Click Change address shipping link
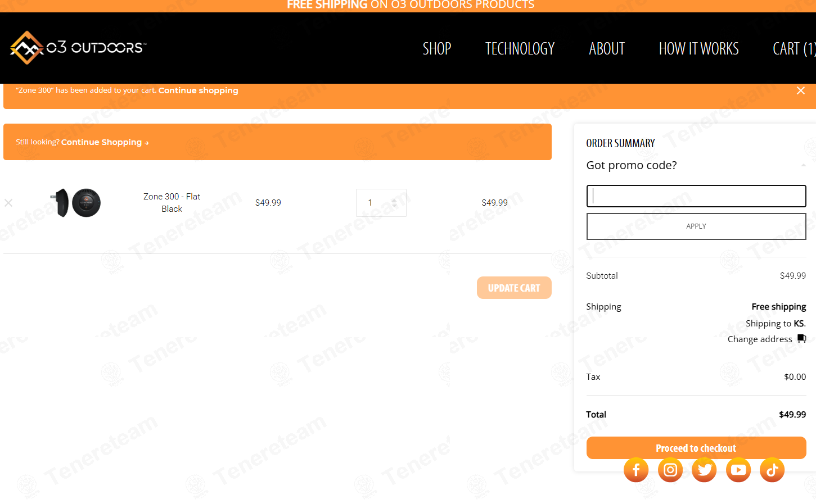Image resolution: width=816 pixels, height=504 pixels. pos(760,339)
